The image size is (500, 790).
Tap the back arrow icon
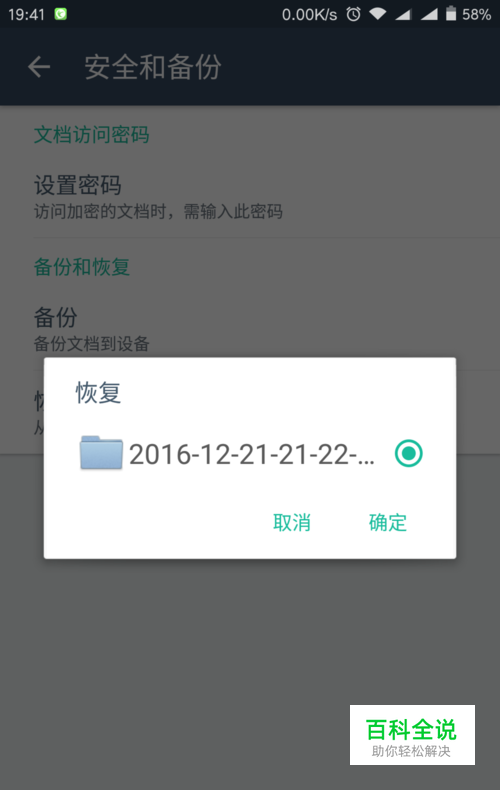39,67
